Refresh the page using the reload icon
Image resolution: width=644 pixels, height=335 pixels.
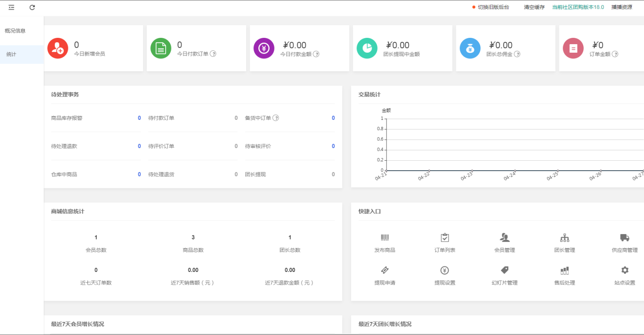pos(32,7)
